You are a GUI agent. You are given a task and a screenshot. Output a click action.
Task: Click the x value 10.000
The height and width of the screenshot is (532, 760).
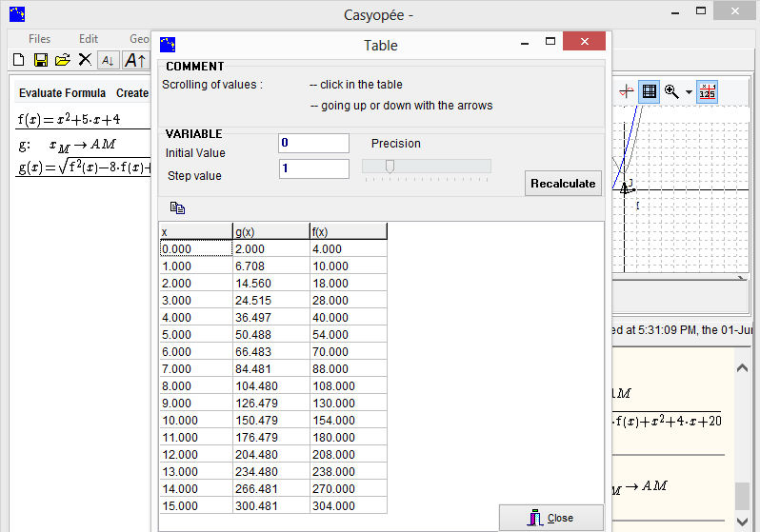point(196,420)
